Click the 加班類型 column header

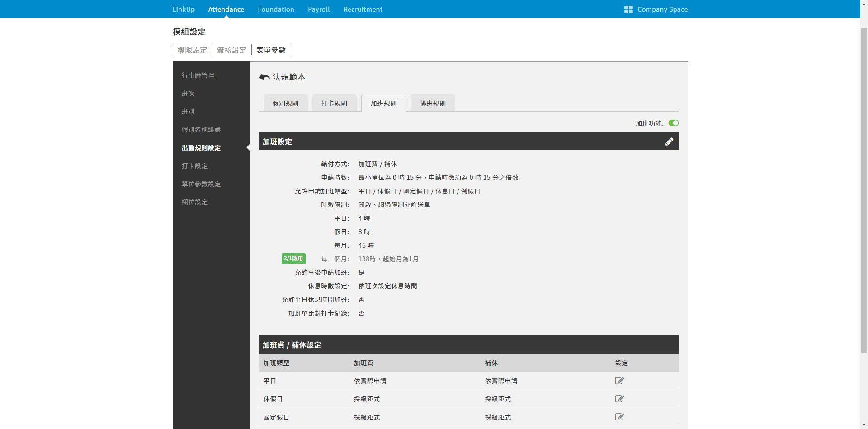click(x=276, y=363)
